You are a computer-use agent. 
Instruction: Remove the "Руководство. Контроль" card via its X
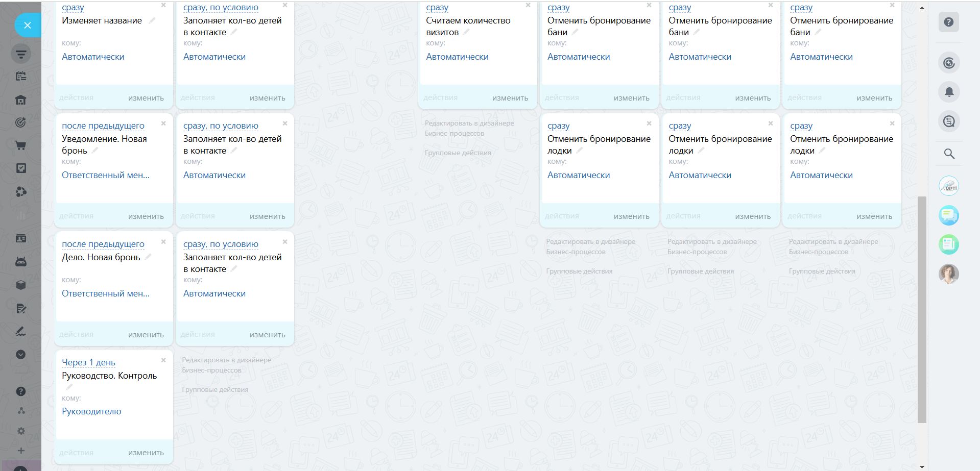tap(163, 360)
